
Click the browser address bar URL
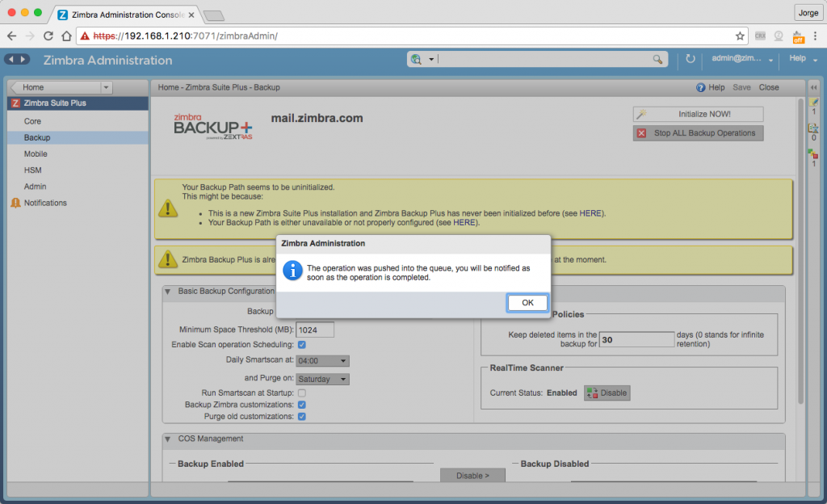(x=185, y=36)
